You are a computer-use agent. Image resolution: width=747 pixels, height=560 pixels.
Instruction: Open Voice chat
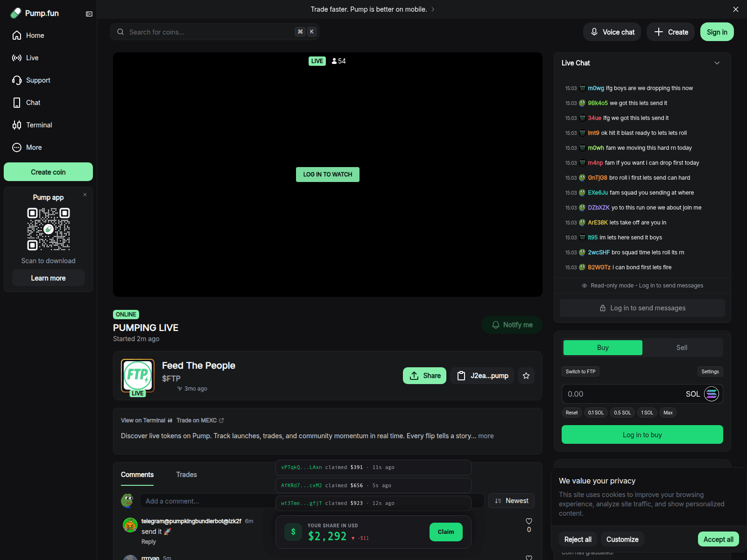coord(612,32)
